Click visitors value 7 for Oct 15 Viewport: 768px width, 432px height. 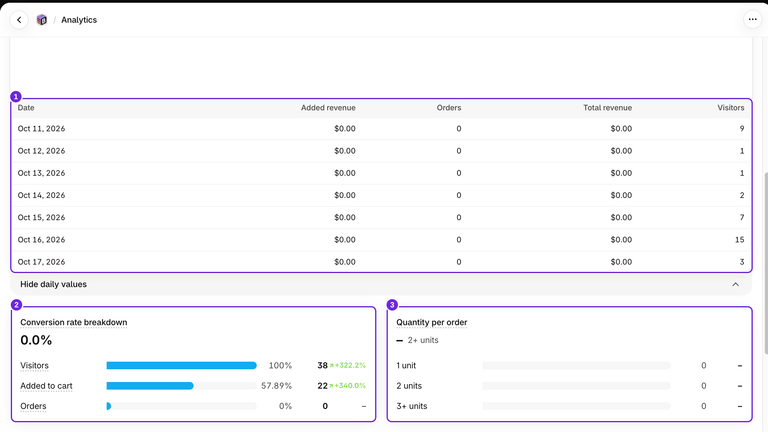tap(742, 217)
